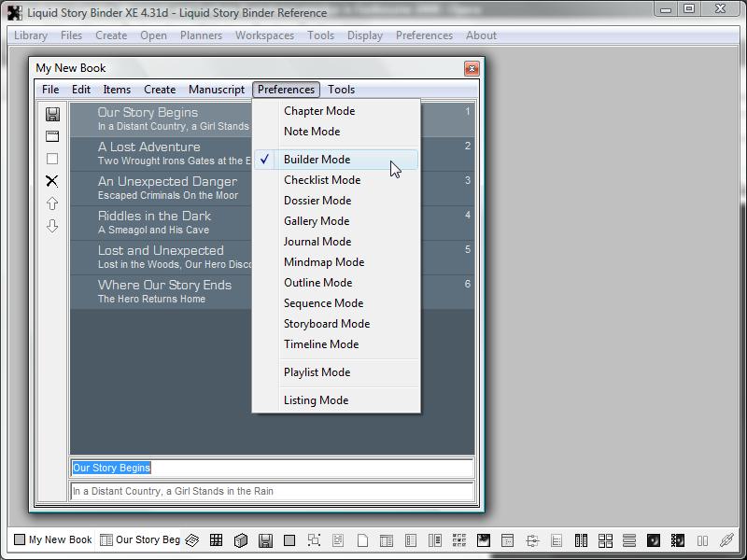Click the grid icon in bottom toolbar

click(x=216, y=540)
